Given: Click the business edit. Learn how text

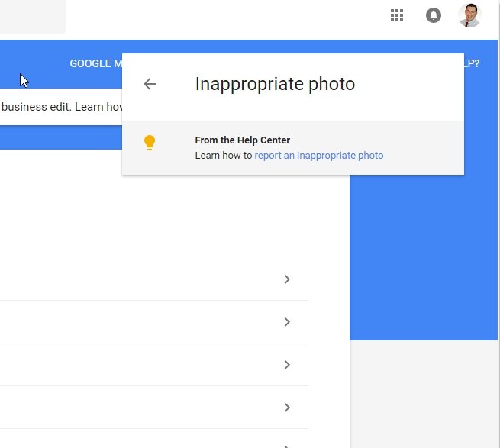Looking at the screenshot, I should click(62, 107).
